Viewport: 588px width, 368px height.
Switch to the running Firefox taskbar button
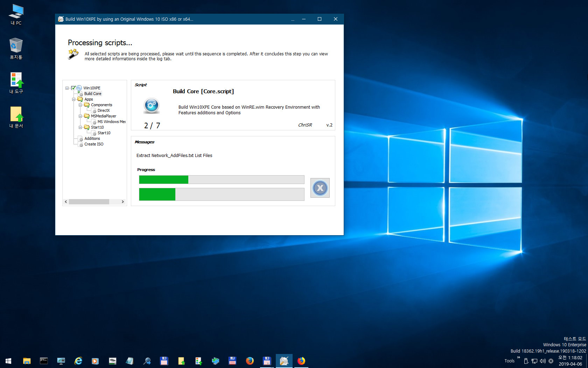click(301, 361)
